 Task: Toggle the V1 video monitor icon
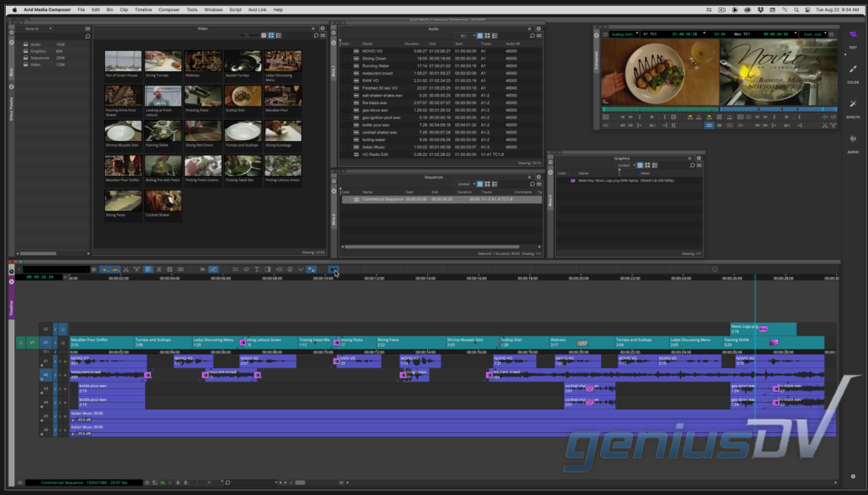click(x=63, y=342)
